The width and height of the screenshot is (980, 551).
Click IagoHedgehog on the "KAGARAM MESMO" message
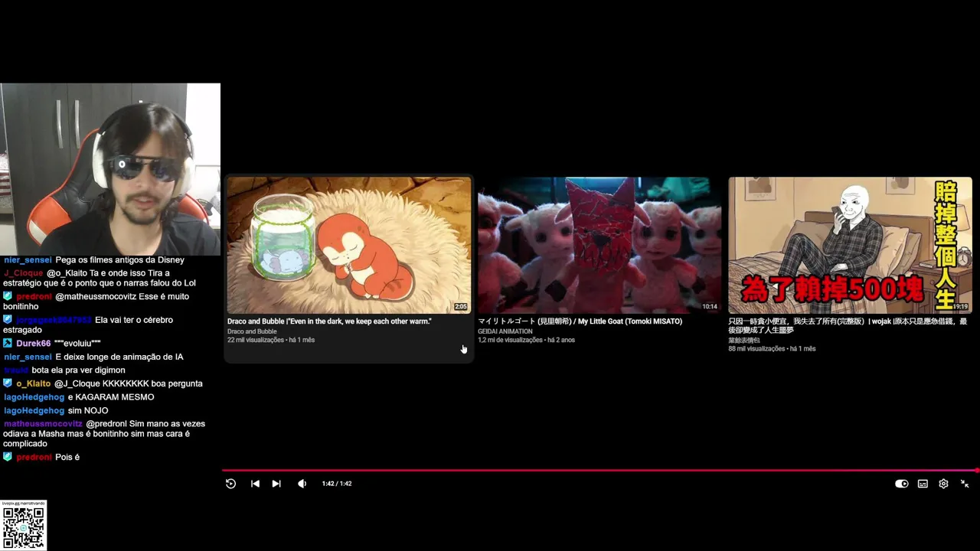coord(34,398)
